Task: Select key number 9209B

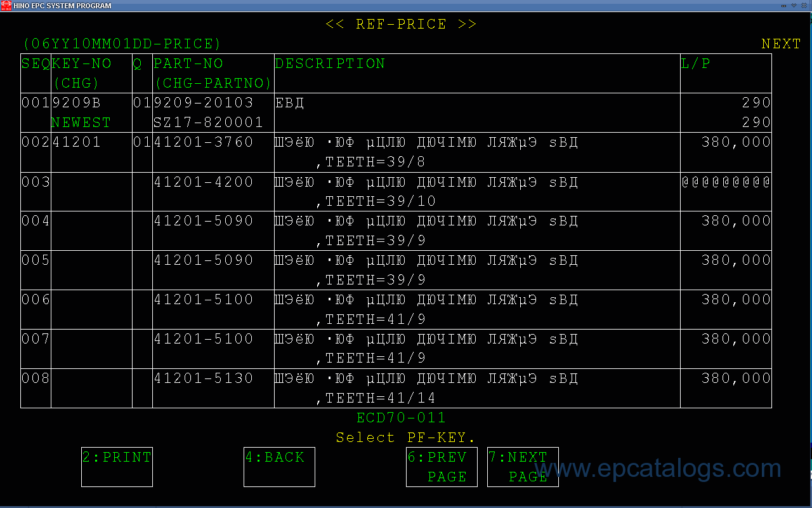Action: 76,103
